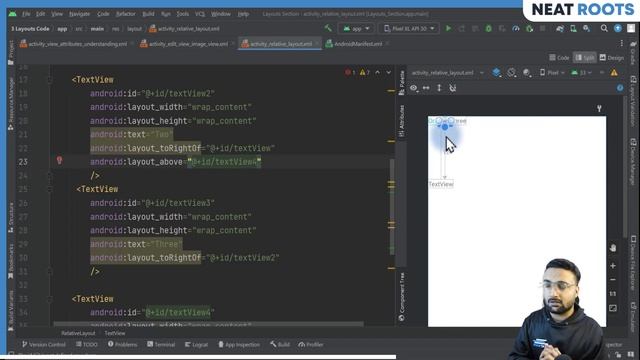Viewport: 640px width, 360px height.
Task: Open the API 33 version dropdown
Action: pyautogui.click(x=582, y=73)
